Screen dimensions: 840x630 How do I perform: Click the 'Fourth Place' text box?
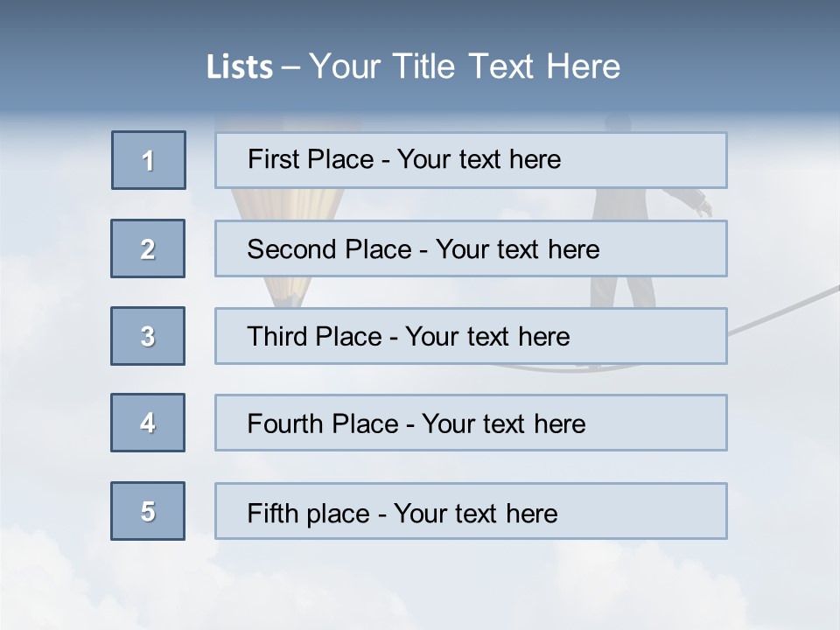point(471,423)
